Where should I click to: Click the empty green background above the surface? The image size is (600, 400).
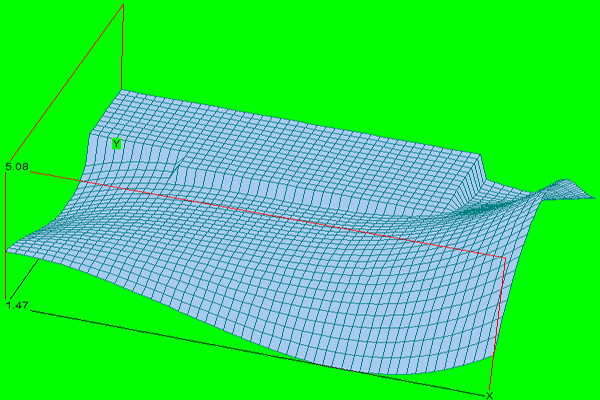(344, 57)
